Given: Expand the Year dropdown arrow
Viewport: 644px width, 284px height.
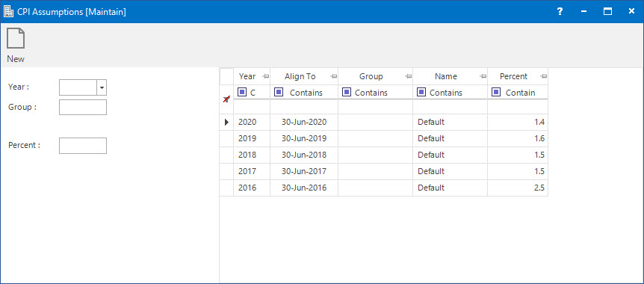Looking at the screenshot, I should (x=102, y=87).
